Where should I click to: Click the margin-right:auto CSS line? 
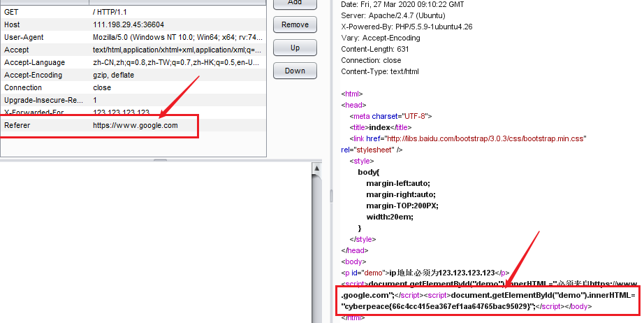point(401,194)
